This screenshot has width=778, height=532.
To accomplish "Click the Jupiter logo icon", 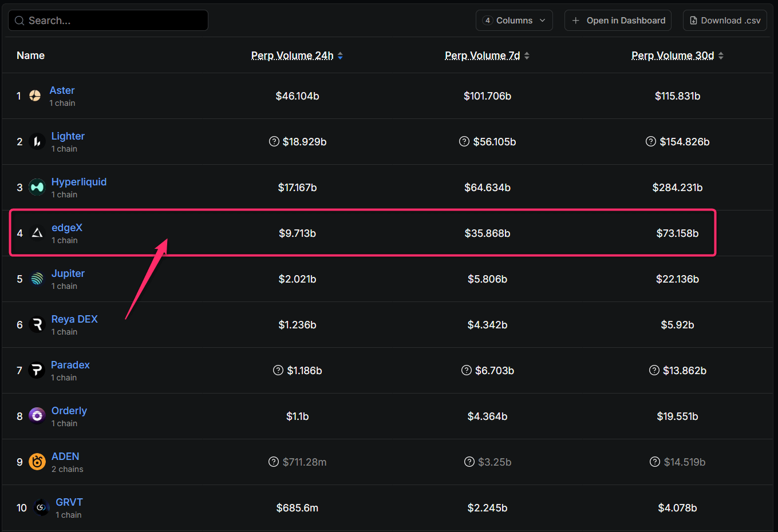I will [x=37, y=279].
